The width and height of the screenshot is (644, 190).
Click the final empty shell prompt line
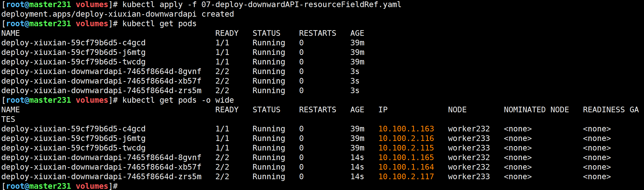pos(60,186)
